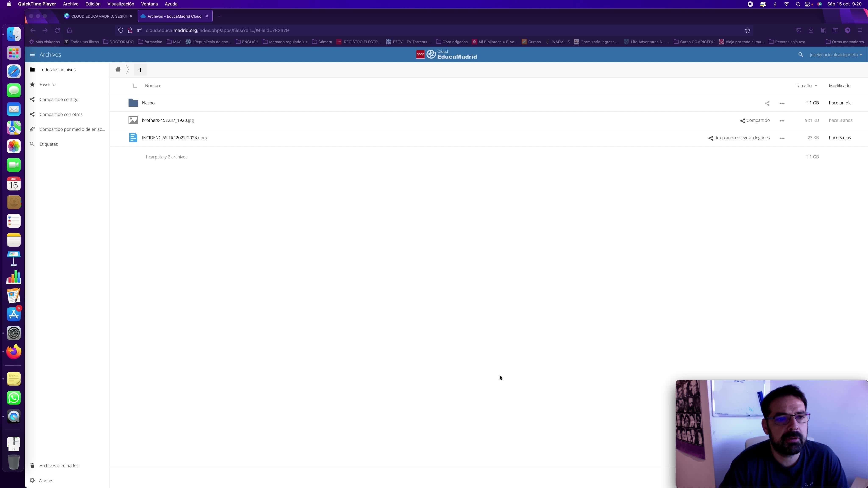Open three-dots menu for INCIDENCIAS TIC docx

click(782, 138)
